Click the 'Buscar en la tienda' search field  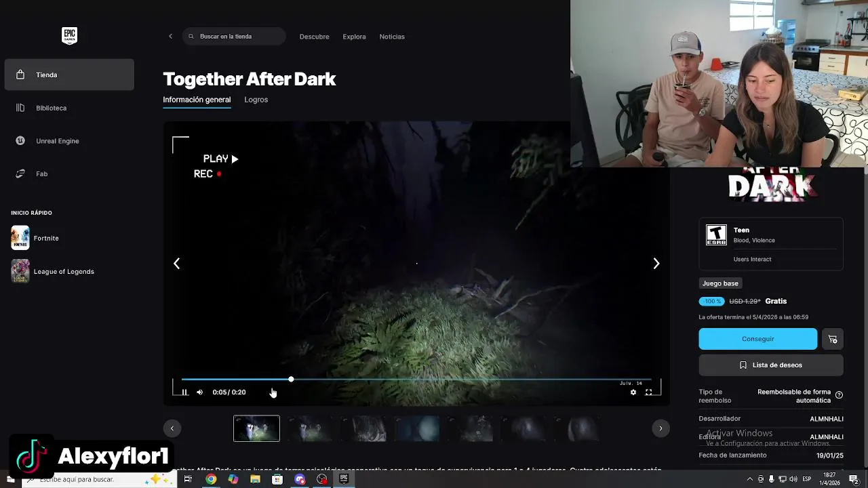(x=234, y=37)
